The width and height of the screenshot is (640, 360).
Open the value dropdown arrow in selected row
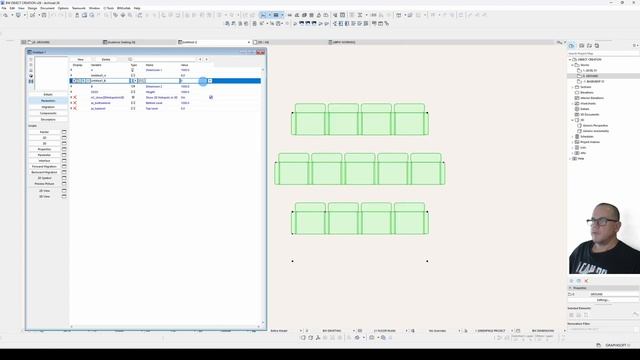[x=210, y=81]
